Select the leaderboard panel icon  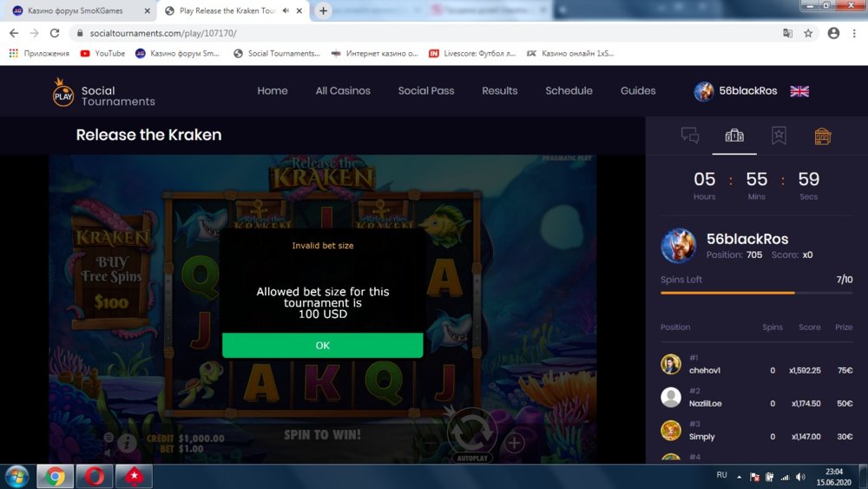[734, 135]
